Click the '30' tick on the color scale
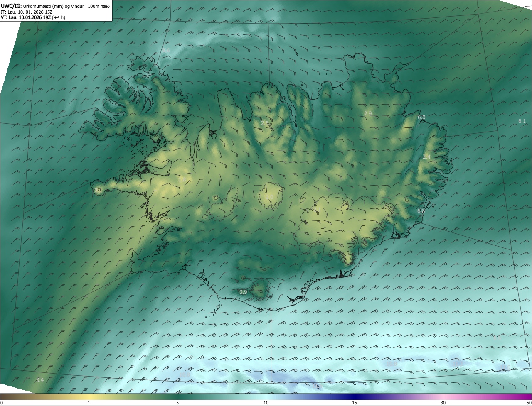 (443, 403)
